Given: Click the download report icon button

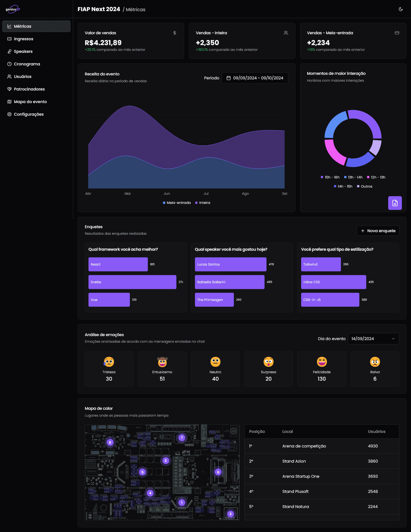Looking at the screenshot, I should coord(395,203).
